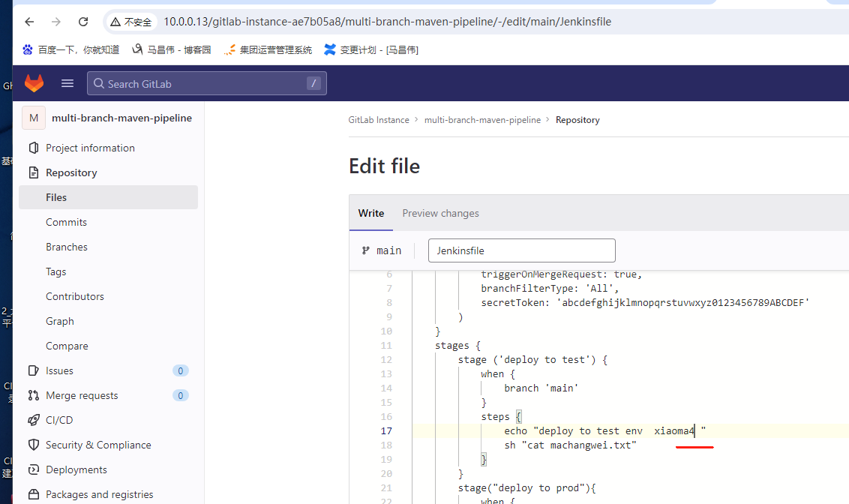Open Repository menu item
849x504 pixels.
click(71, 172)
